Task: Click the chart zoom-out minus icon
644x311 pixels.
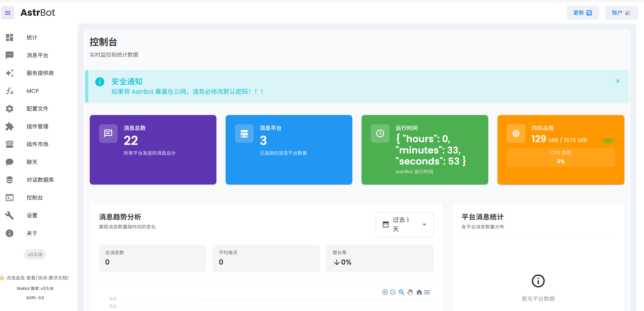Action: [x=393, y=292]
